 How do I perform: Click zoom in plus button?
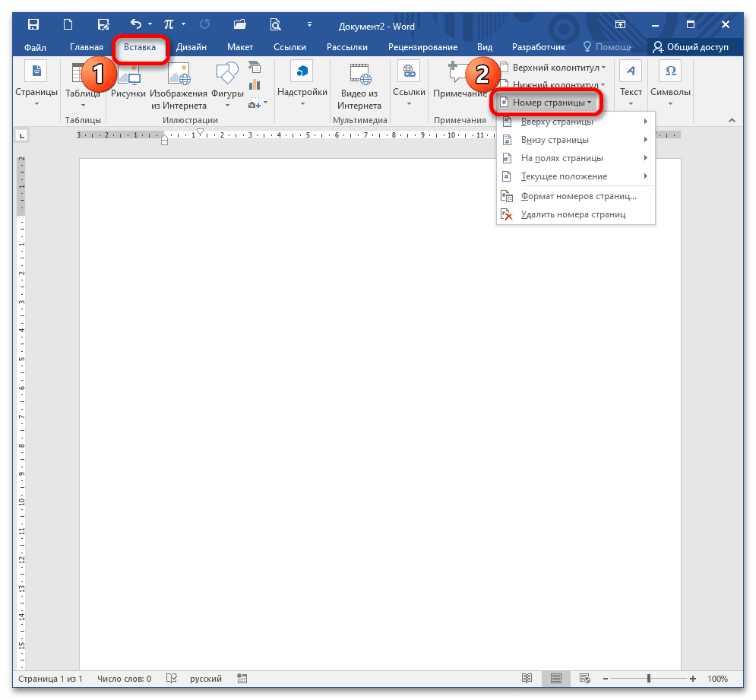(693, 679)
